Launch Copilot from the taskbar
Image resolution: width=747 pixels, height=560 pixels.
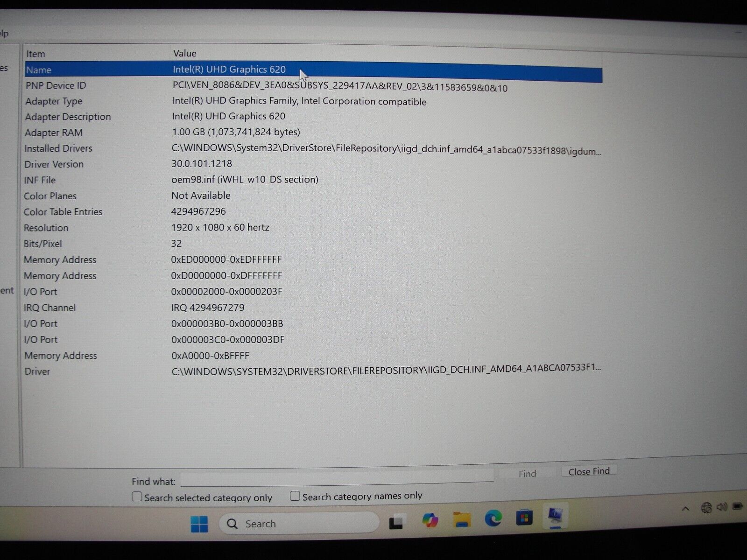430,520
